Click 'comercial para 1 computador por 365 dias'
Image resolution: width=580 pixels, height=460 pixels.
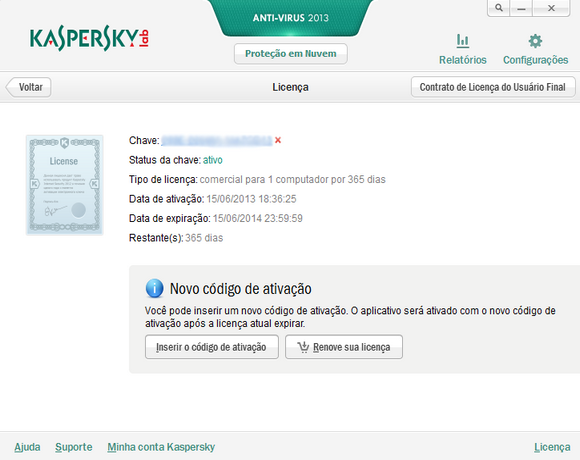click(293, 180)
